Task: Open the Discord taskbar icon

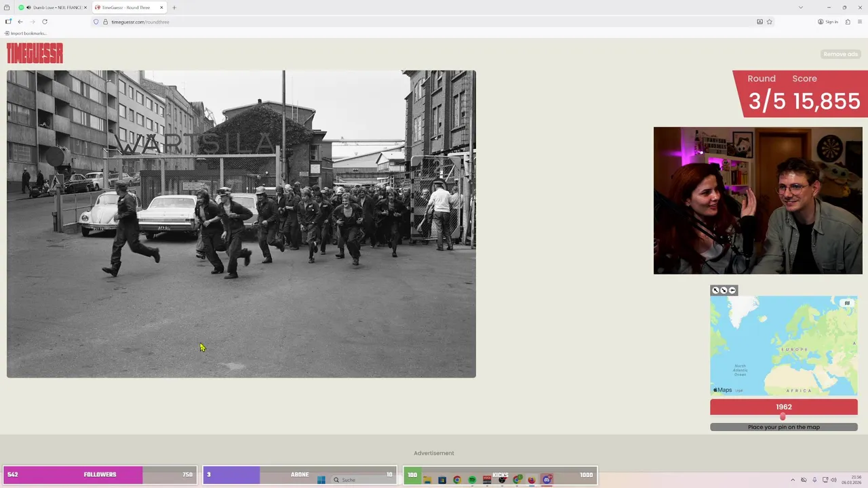Action: click(547, 480)
